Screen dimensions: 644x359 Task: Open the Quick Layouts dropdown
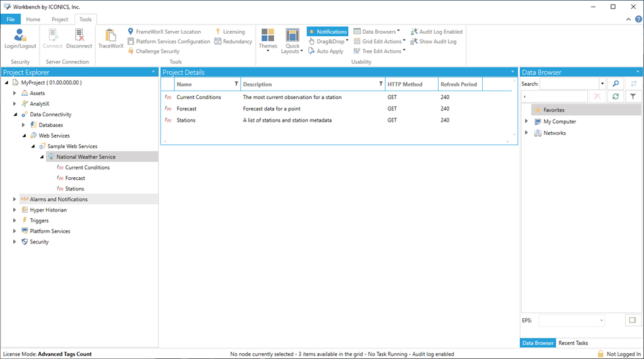coord(292,41)
